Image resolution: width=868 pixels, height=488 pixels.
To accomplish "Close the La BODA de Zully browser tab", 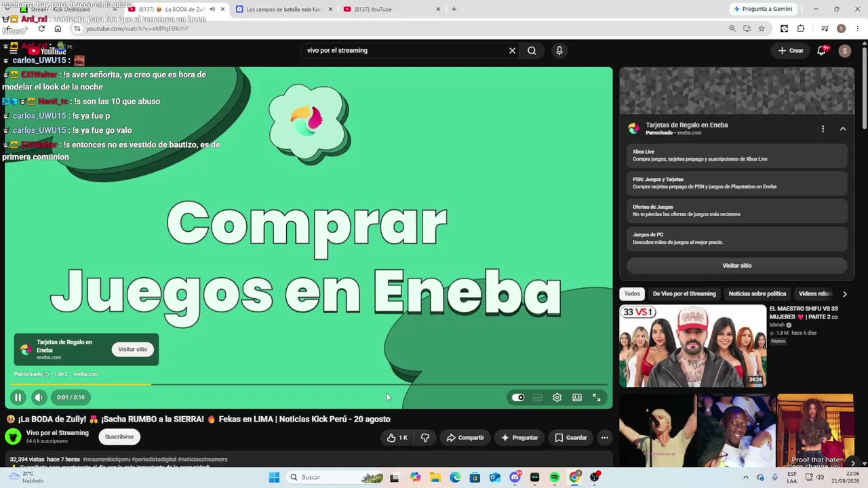I will point(222,9).
